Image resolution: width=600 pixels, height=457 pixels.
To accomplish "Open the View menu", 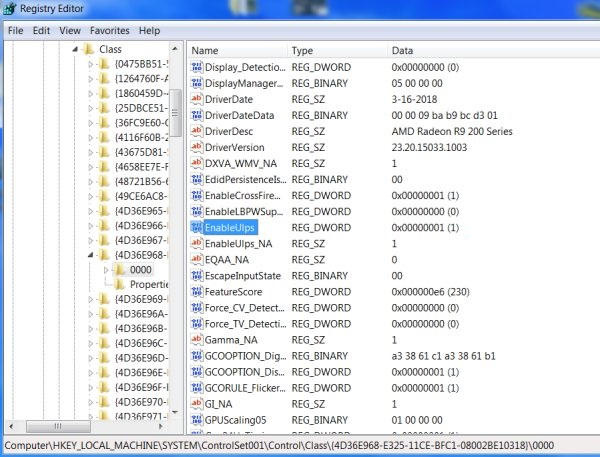I will 70,31.
